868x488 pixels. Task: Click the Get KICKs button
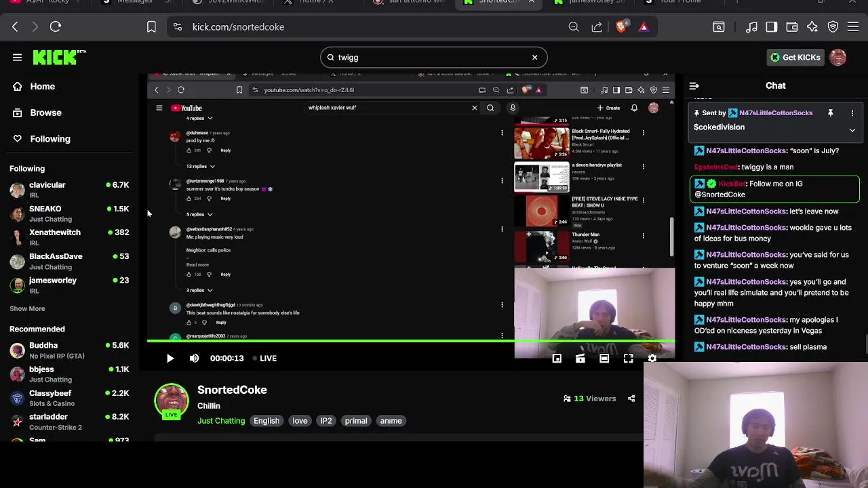coord(795,58)
